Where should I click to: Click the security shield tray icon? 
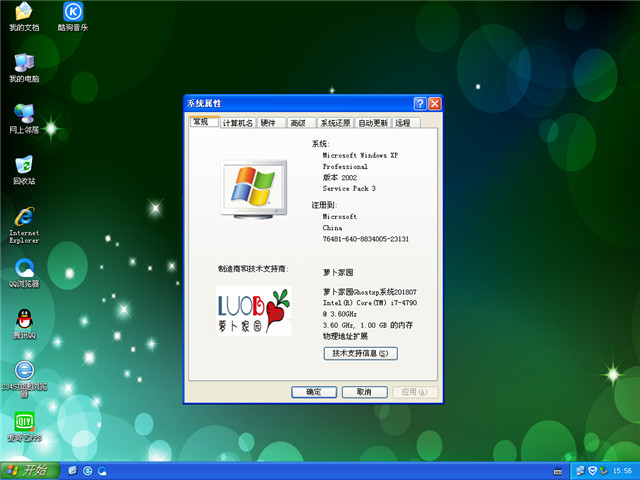pos(592,471)
